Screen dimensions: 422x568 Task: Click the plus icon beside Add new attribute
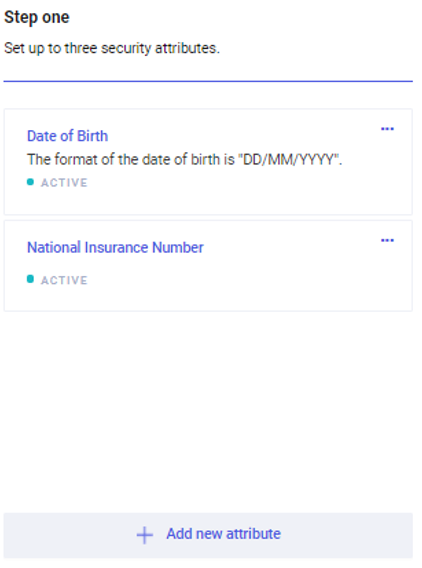point(145,535)
